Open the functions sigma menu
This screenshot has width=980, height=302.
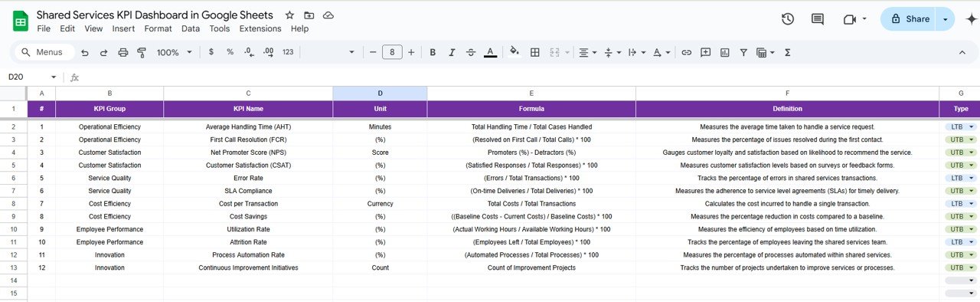point(787,52)
